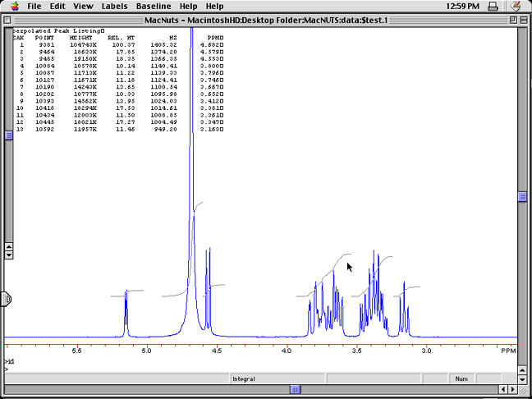Image resolution: width=532 pixels, height=399 pixels.
Task: Click the left-edge tab handle
Action: click(5, 300)
